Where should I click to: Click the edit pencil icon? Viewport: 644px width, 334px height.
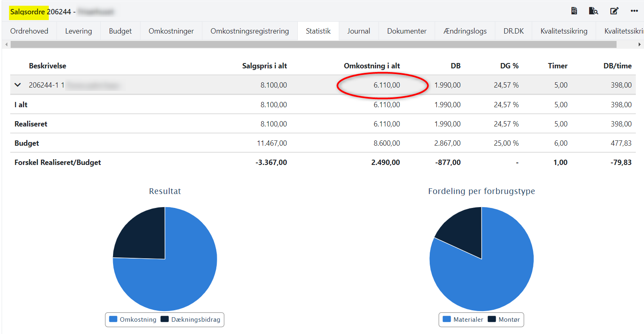[x=614, y=11]
